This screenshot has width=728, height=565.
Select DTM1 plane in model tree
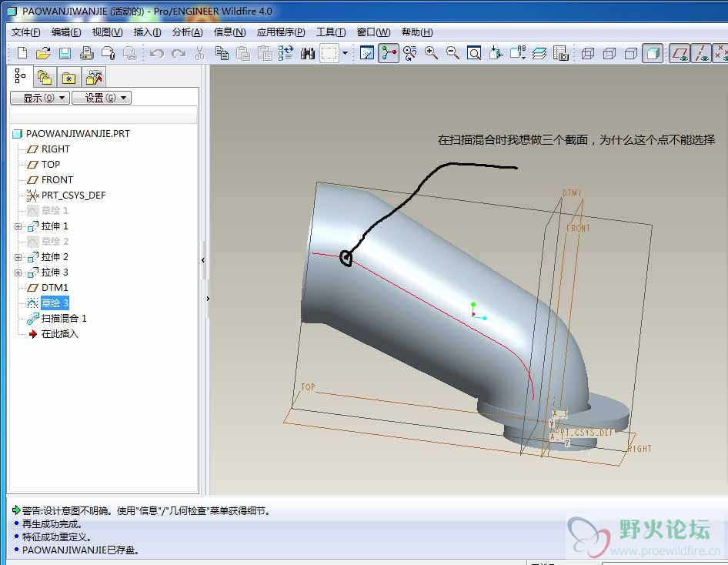point(55,287)
